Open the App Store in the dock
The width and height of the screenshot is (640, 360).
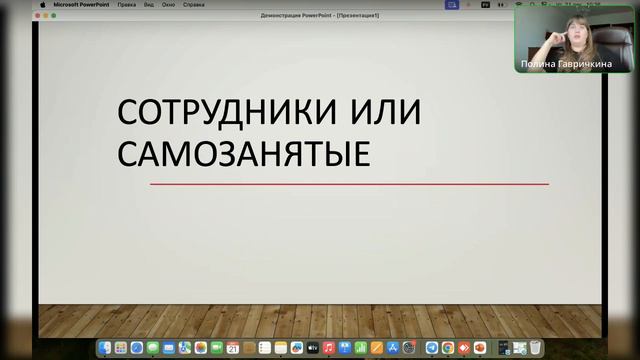coord(393,348)
